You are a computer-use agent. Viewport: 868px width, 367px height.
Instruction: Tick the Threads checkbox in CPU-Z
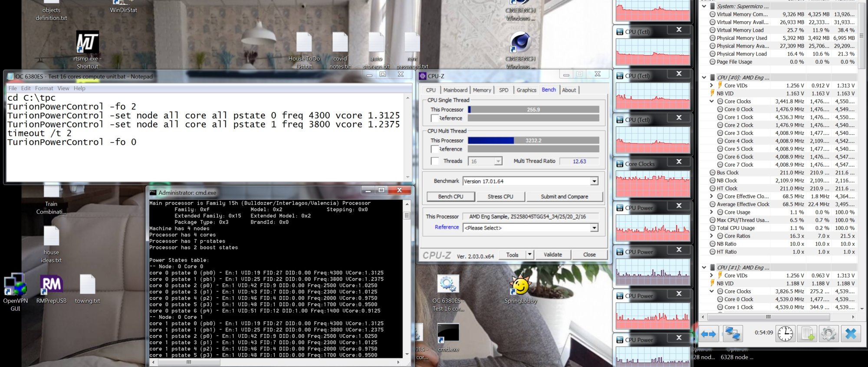434,161
